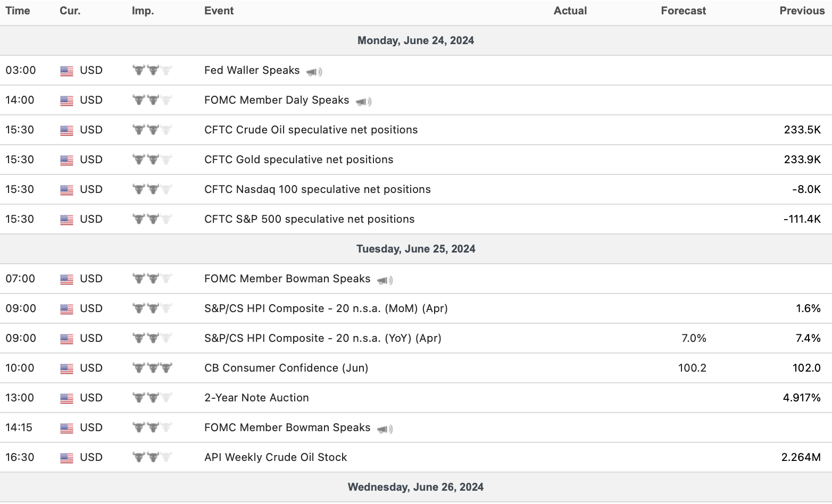
Task: Click the speech icon next to FOMC Member Daly Speaks
Action: [363, 101]
